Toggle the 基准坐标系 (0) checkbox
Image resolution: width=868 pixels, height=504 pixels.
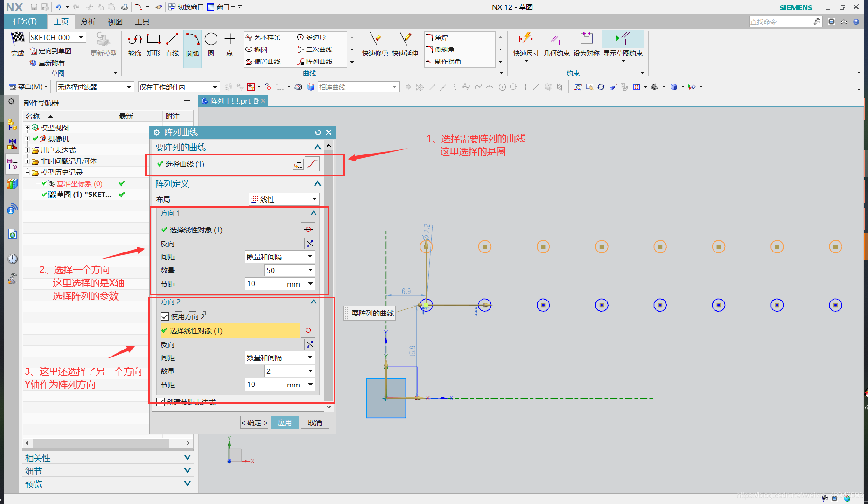pos(44,183)
